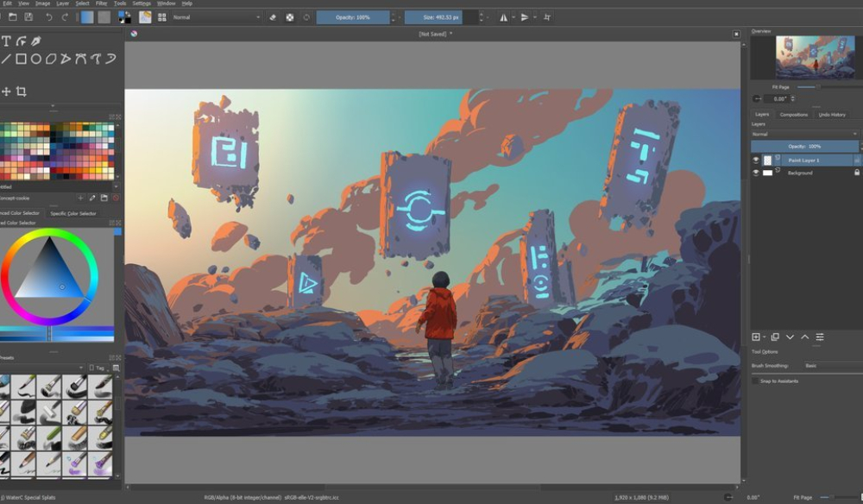Select the Ellipse tool

(x=37, y=59)
